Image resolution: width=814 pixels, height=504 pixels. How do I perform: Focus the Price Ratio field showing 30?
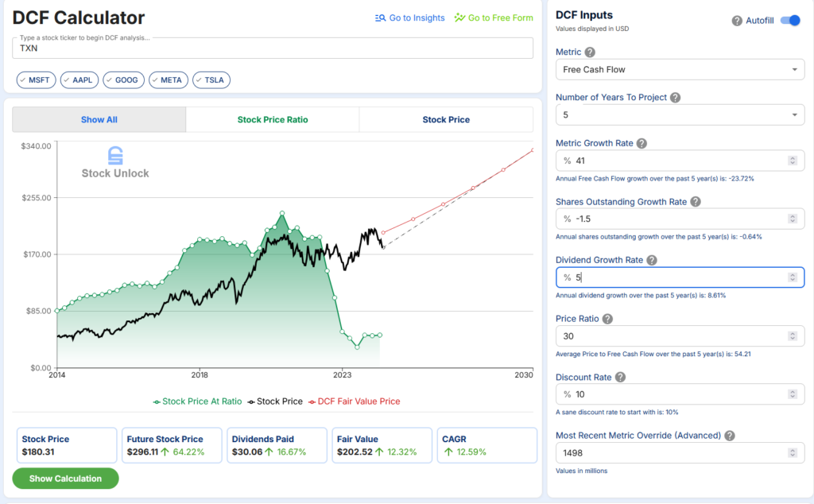coord(680,336)
